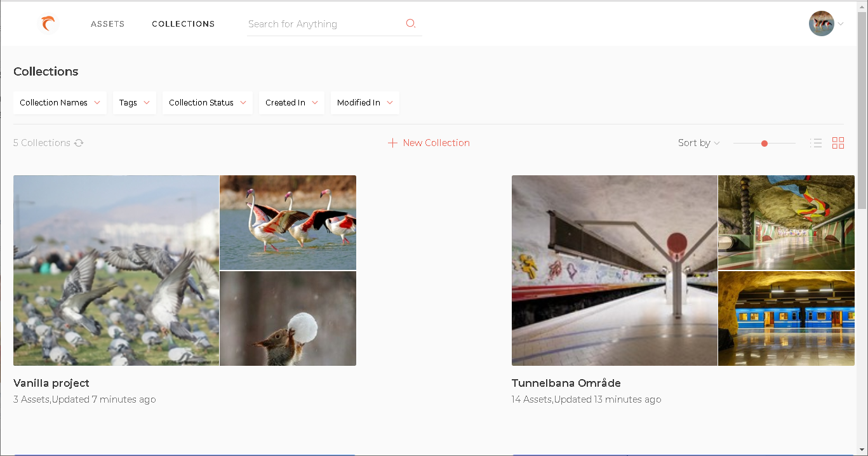This screenshot has height=456, width=868.
Task: Switch to grid view layout
Action: [x=838, y=143]
